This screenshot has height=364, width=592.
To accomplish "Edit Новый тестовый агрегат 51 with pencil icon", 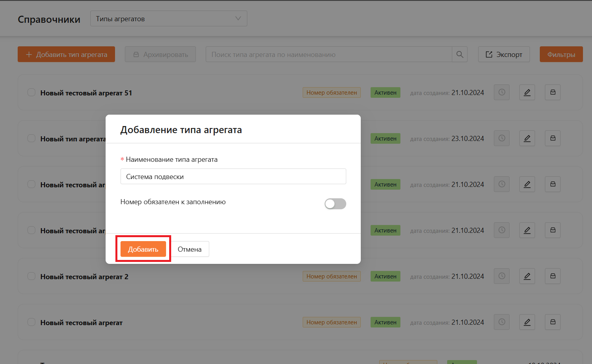I will 527,92.
